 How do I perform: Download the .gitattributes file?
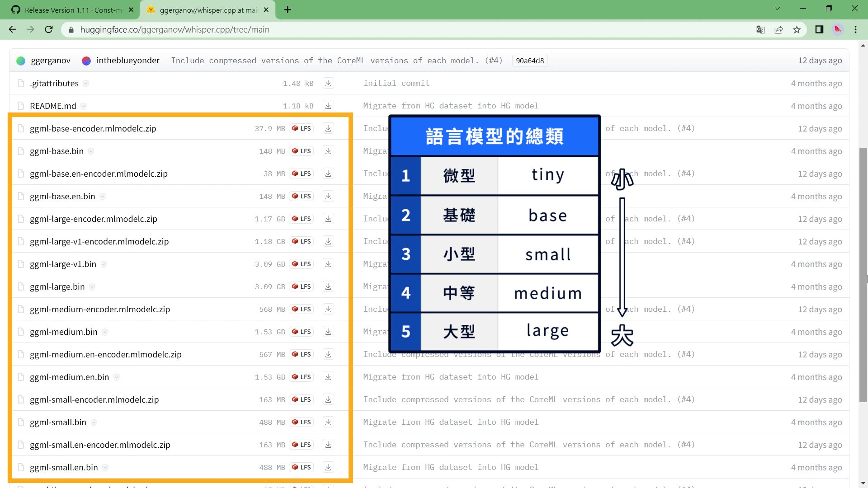[328, 83]
